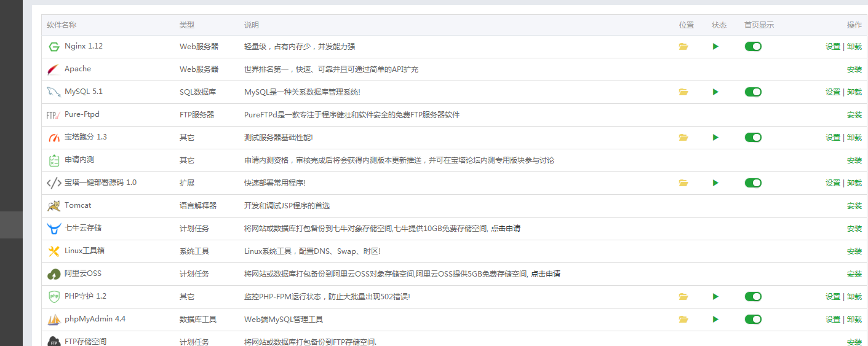Uninstall MySQL 5.1 with 卸载
868x346 pixels.
854,92
